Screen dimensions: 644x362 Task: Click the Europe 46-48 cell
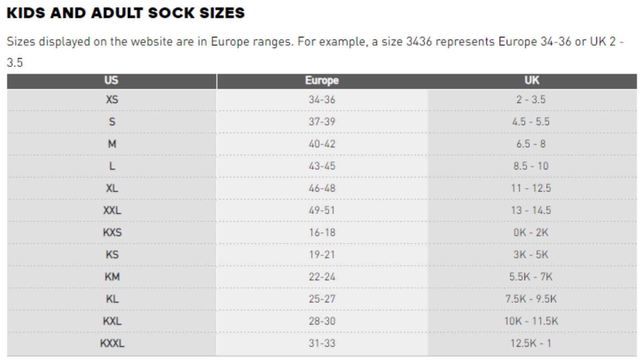[322, 188]
